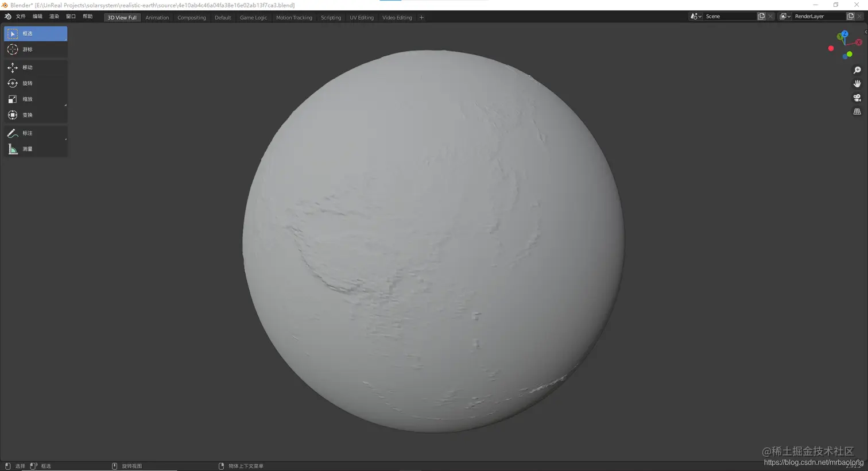Toggle the camera view button
Screen dimensions: 868x471
pyautogui.click(x=857, y=98)
